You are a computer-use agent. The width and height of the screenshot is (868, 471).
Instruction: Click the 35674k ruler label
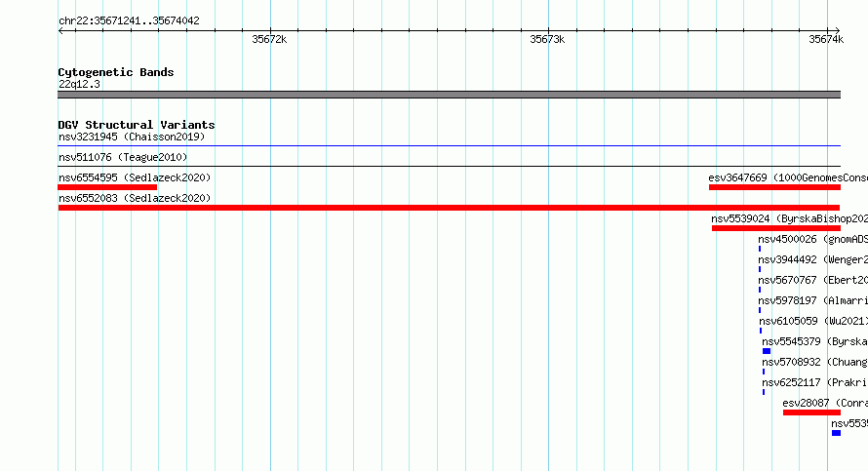pyautogui.click(x=826, y=39)
